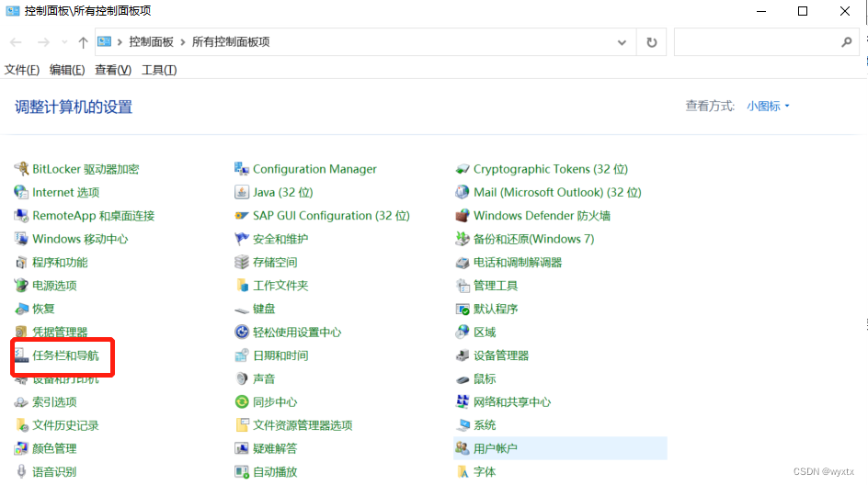
Task: Click the 工作文件夹 icon
Action: (241, 286)
